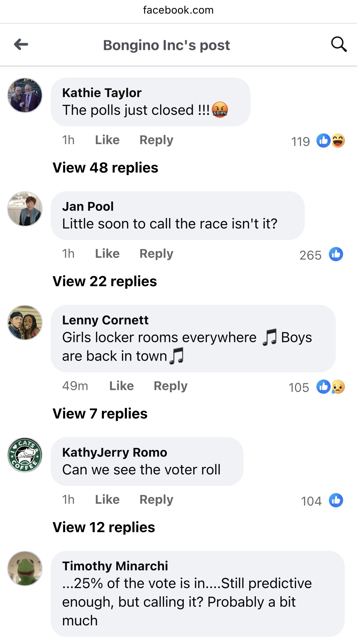Show View 7 replies thread
357x644 pixels.
[100, 414]
